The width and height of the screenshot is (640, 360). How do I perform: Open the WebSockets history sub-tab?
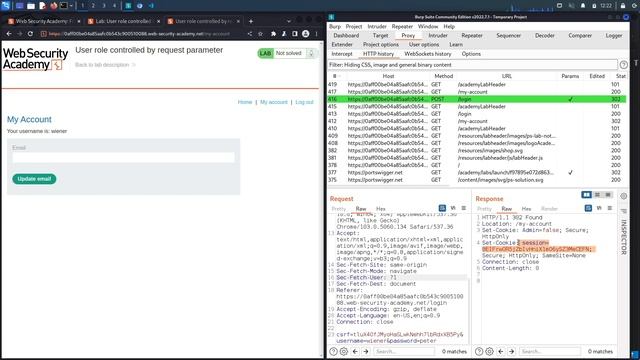[428, 54]
